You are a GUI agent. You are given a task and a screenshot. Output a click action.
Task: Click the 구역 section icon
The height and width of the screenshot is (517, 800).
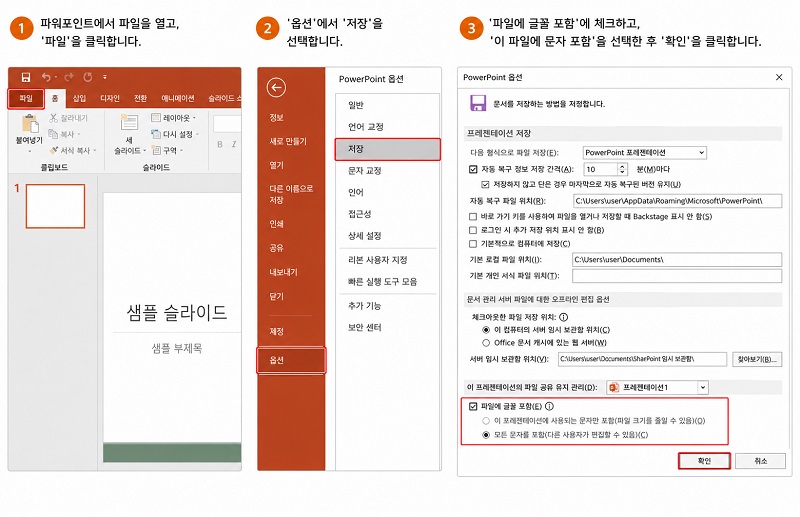pos(157,151)
